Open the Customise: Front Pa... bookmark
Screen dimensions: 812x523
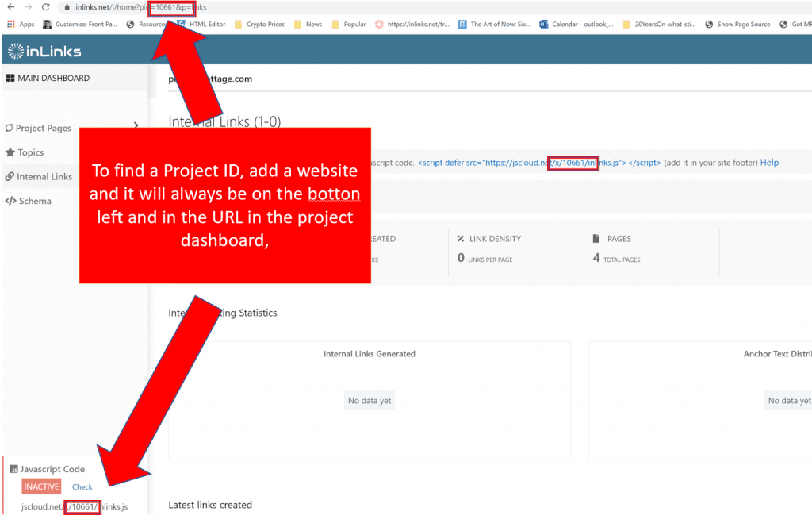[80, 25]
